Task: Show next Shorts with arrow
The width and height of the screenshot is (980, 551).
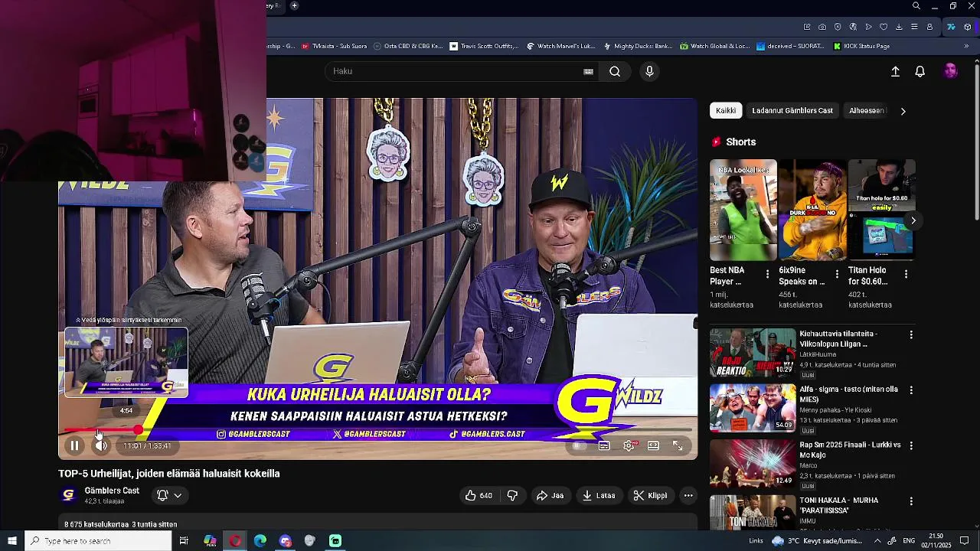Action: tap(913, 220)
